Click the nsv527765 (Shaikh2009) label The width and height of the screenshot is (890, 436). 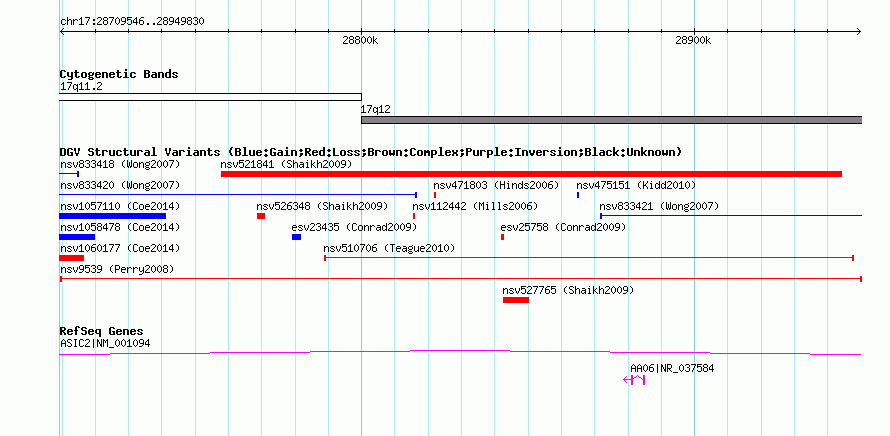click(x=568, y=290)
